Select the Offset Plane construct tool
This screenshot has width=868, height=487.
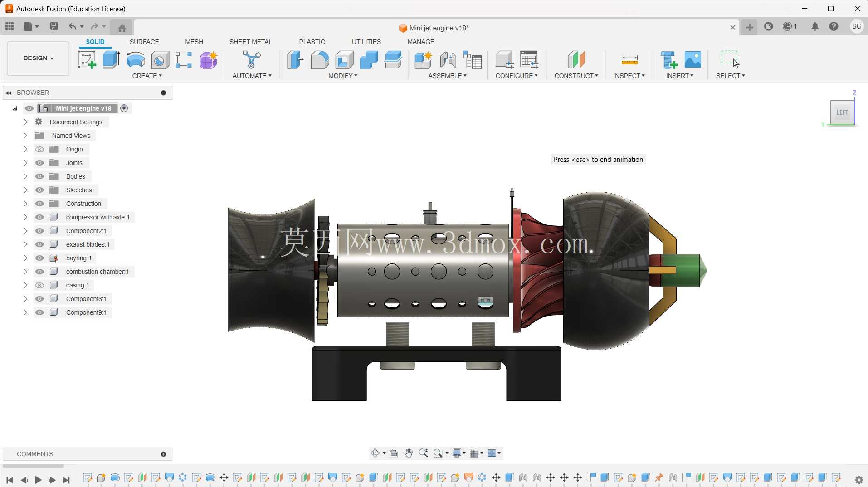tap(576, 59)
